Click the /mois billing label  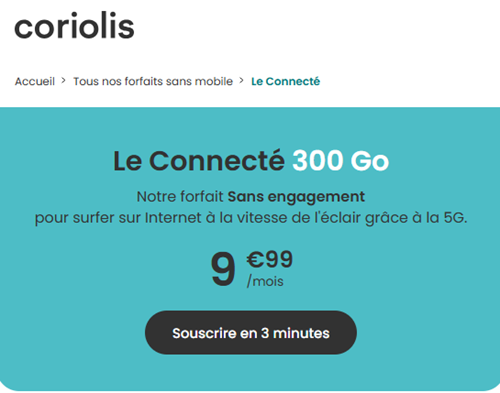pyautogui.click(x=265, y=281)
